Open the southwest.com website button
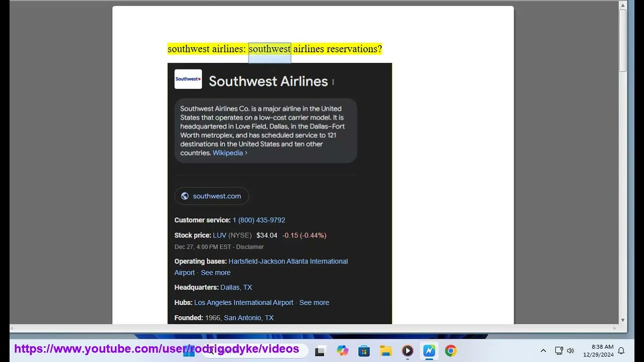This screenshot has height=362, width=644. click(211, 196)
